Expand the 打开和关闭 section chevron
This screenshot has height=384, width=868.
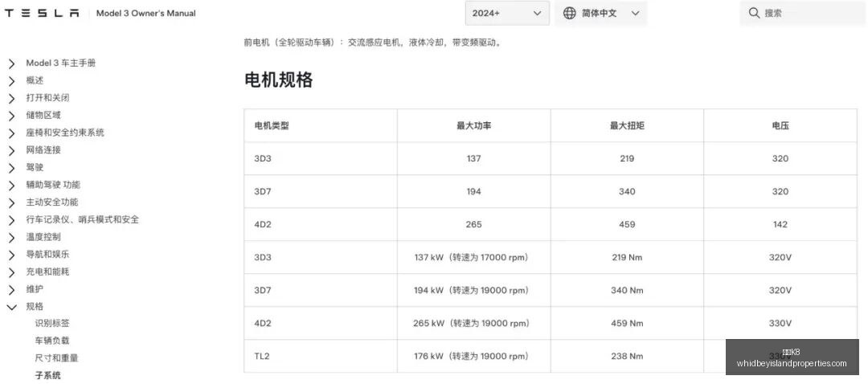[x=11, y=99]
